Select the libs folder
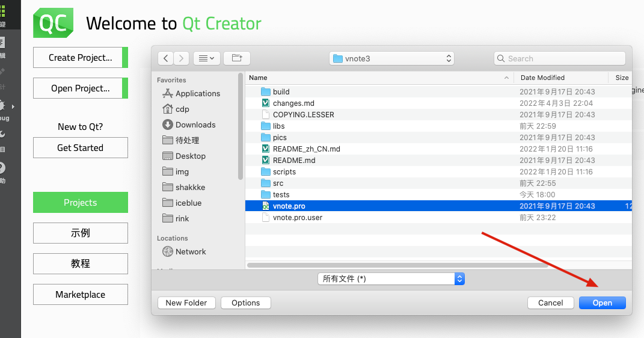 438,126
